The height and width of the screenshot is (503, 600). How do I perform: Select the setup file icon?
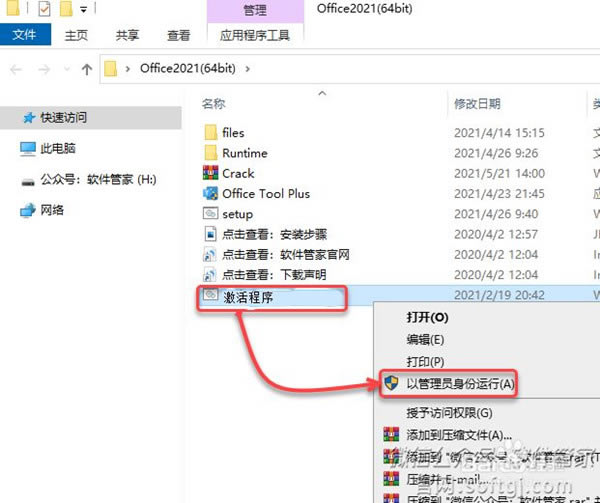coord(210,213)
